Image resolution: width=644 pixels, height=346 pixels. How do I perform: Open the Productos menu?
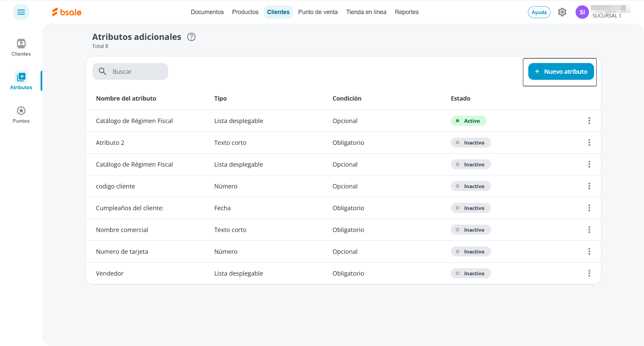click(245, 12)
